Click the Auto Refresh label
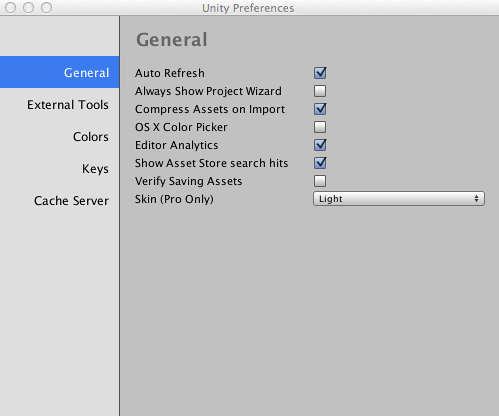The image size is (499, 416). [170, 73]
